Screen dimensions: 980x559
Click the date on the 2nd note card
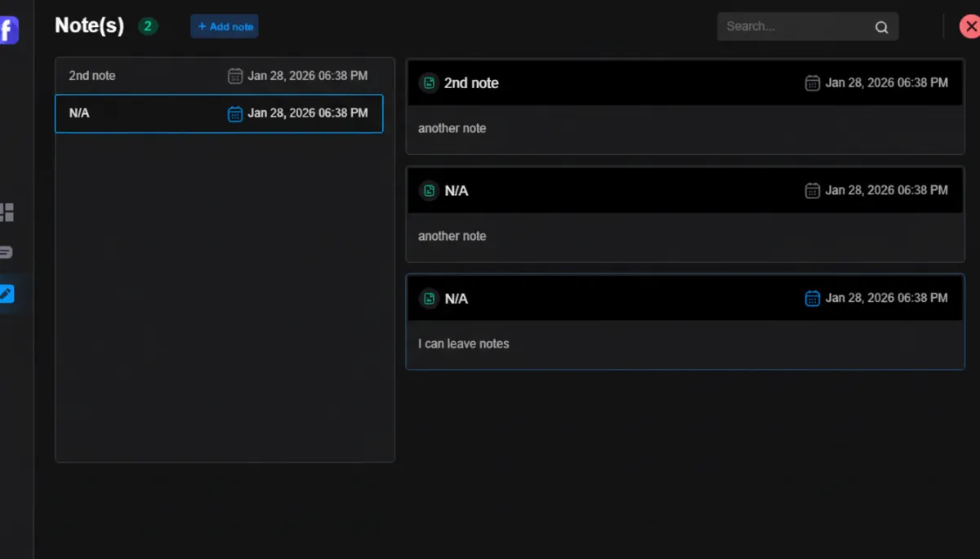[887, 82]
